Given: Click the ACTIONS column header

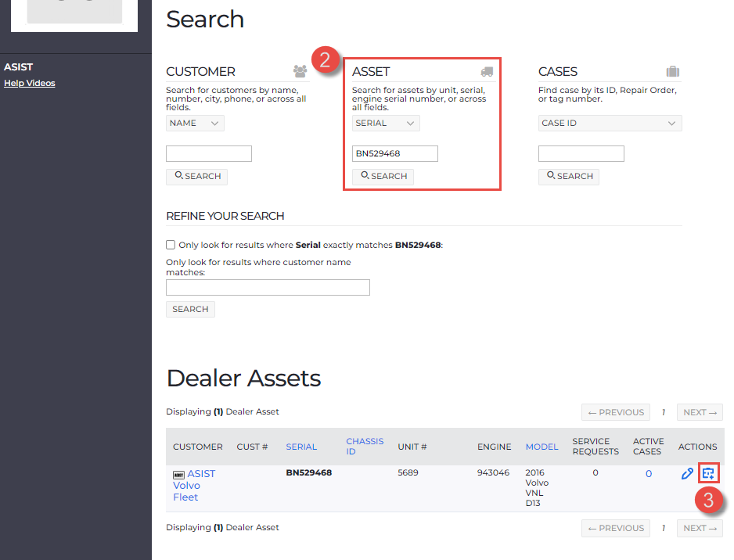Looking at the screenshot, I should pos(697,447).
